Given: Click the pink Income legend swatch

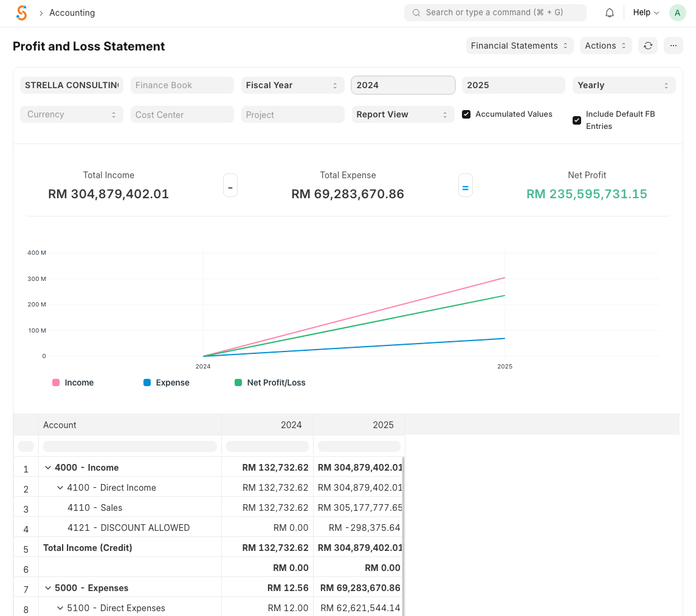Looking at the screenshot, I should pos(56,383).
